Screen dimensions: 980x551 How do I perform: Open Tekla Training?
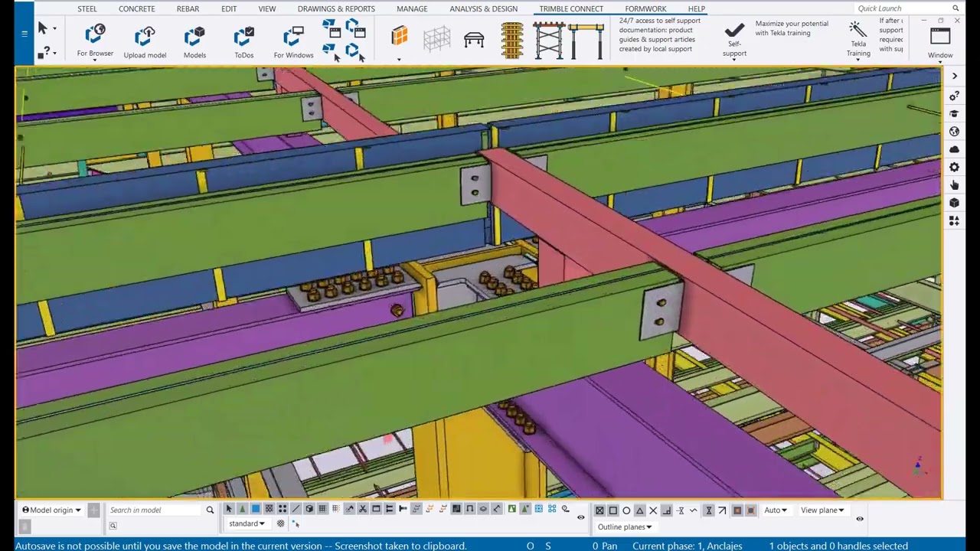[858, 39]
